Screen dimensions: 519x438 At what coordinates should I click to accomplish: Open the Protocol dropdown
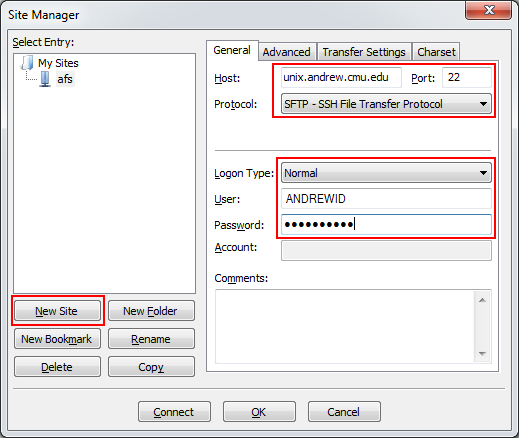coord(386,104)
